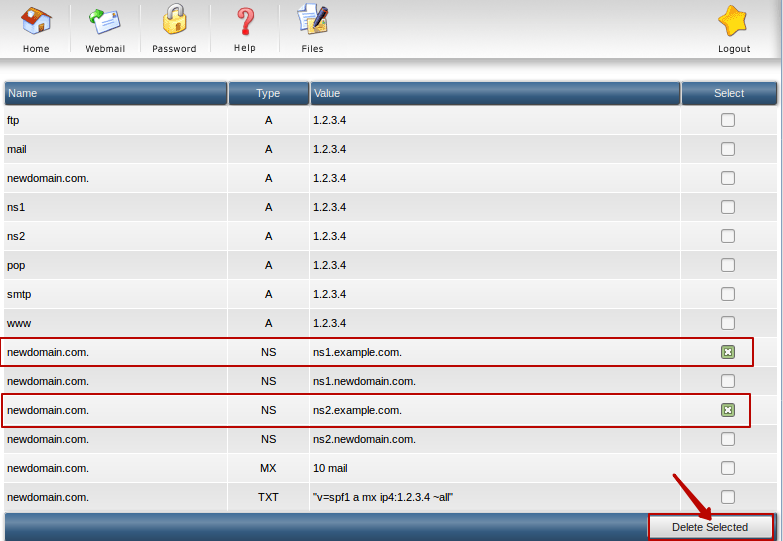This screenshot has width=783, height=541.
Task: Sort by the Name column header
Action: pyautogui.click(x=115, y=93)
